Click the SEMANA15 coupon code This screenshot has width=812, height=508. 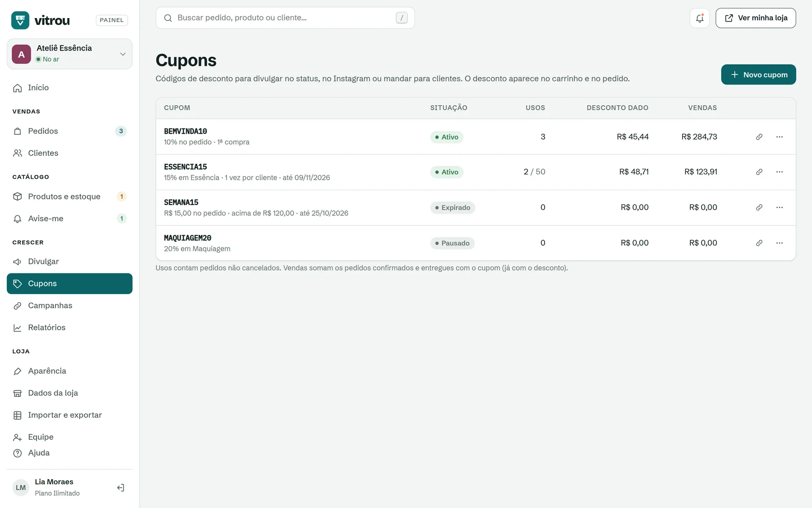[181, 202]
